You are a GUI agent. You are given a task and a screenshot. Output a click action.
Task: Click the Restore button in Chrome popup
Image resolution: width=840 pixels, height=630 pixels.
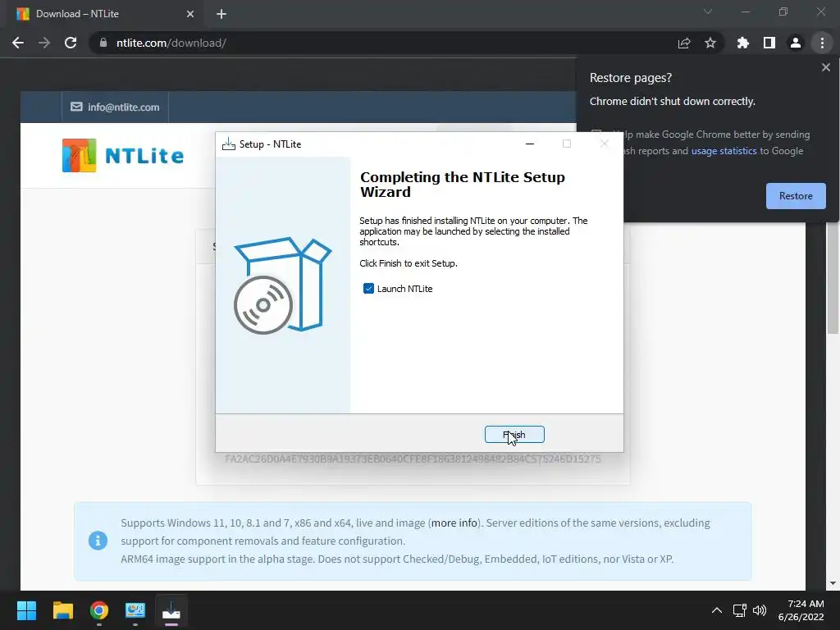[796, 196]
